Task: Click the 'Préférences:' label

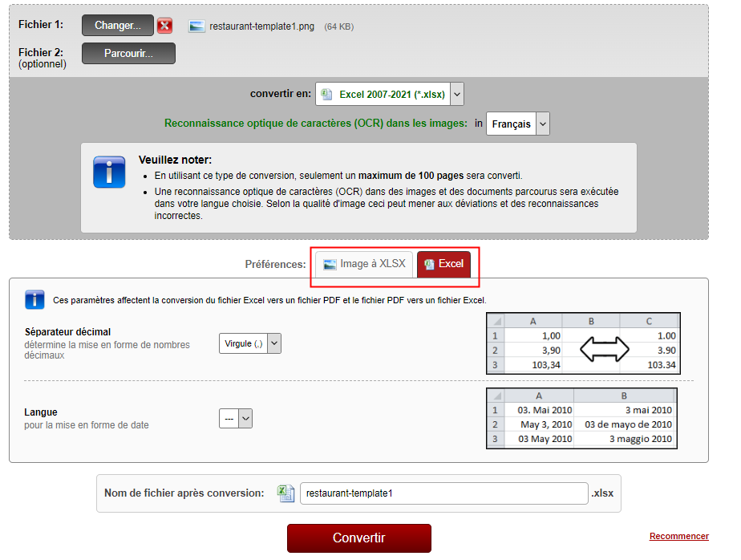Action: (x=276, y=265)
